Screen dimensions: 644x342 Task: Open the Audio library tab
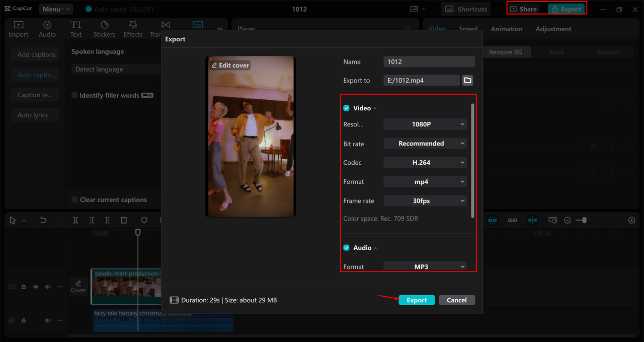[x=47, y=29]
